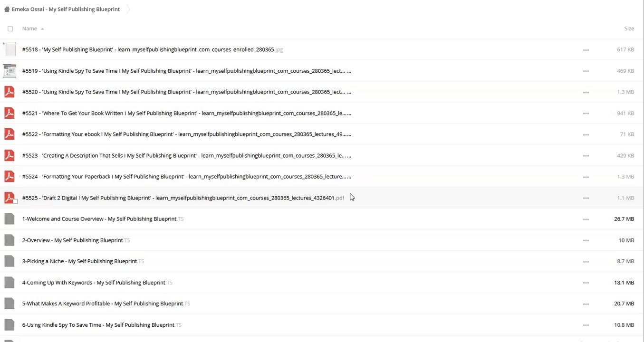Open more-actions menu for 'Formatting Your Paperback'
Viewport: 644px width, 342px height.
(x=586, y=177)
